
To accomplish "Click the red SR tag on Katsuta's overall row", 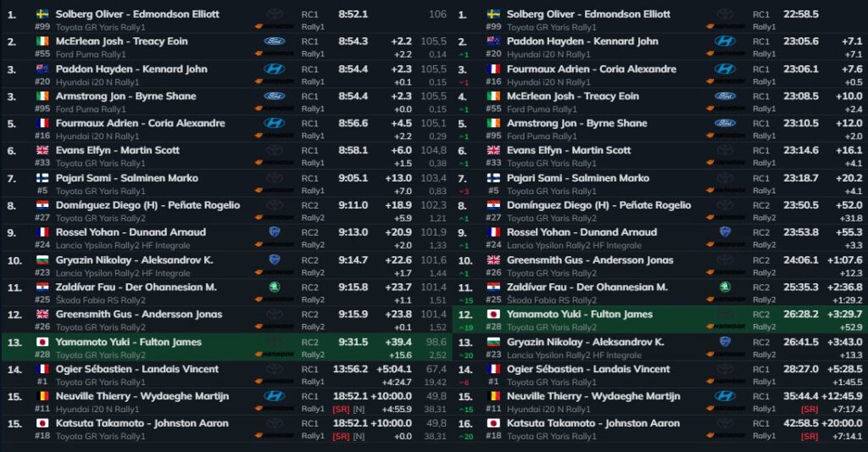I will 810,436.
